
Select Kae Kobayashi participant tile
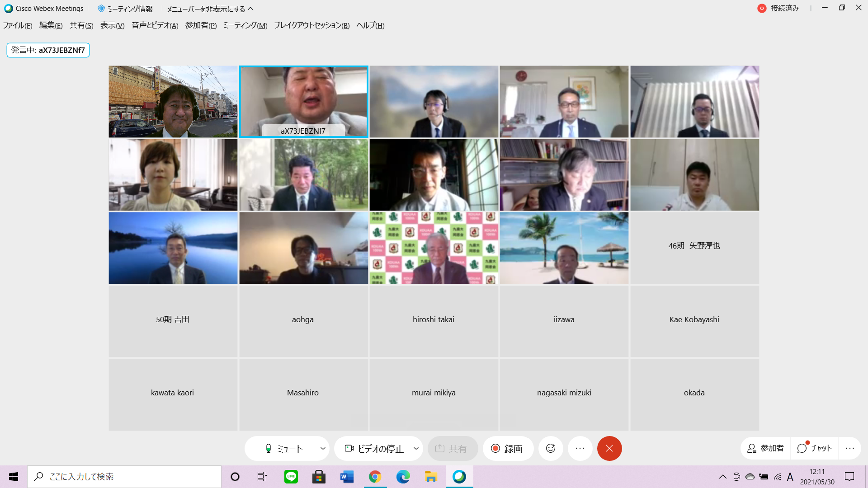(x=694, y=321)
